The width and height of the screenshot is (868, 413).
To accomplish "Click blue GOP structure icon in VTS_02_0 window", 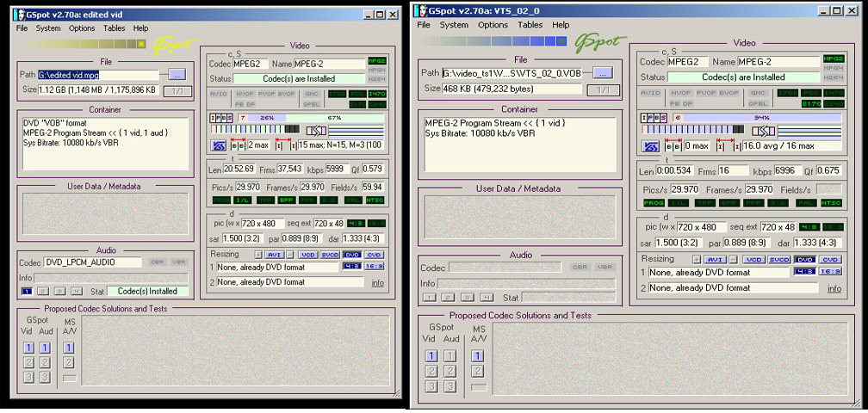I will click(x=649, y=146).
